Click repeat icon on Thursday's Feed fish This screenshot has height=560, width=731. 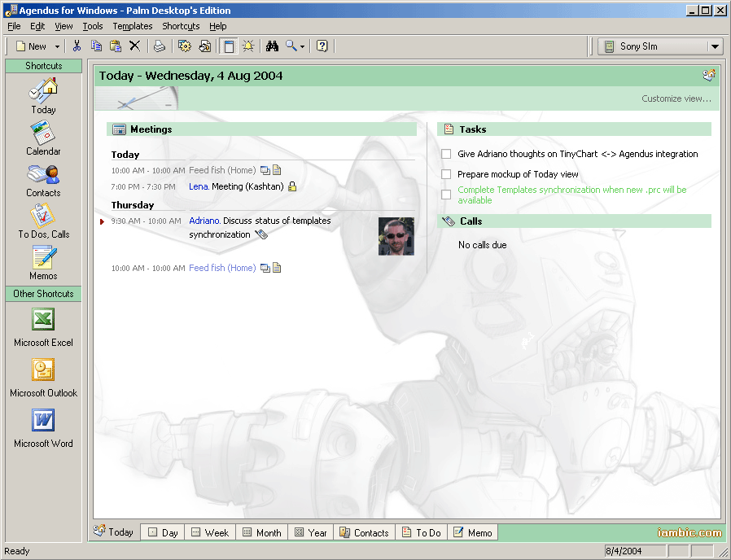coord(265,268)
